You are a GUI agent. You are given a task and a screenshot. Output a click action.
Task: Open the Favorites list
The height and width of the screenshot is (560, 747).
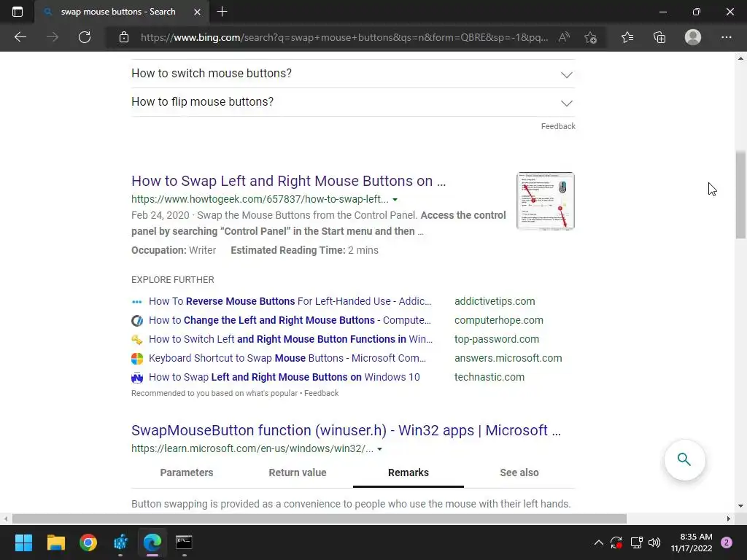click(x=627, y=37)
